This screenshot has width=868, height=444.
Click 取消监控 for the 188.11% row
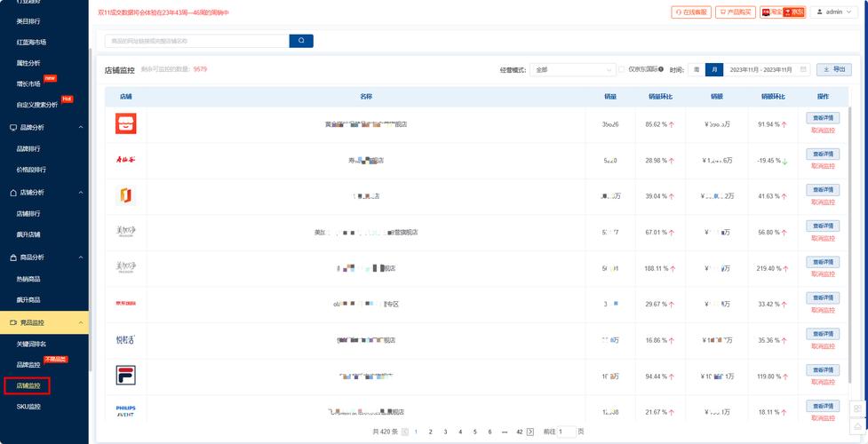pyautogui.click(x=823, y=274)
